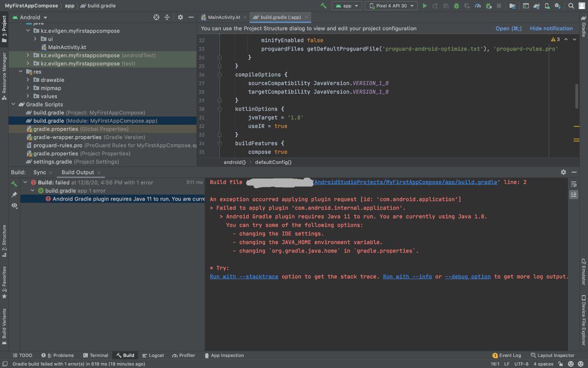The height and width of the screenshot is (368, 588).
Task: Click the Hide notification link
Action: point(551,29)
